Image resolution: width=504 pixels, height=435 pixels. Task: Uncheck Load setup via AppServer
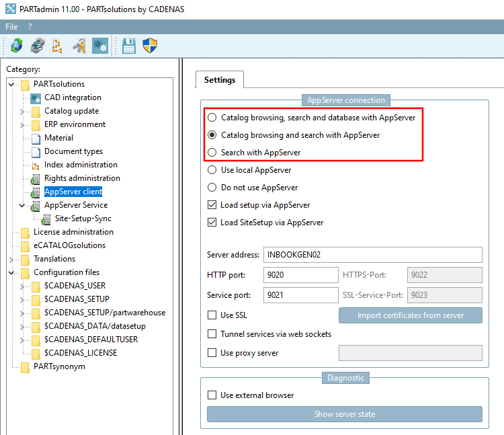point(212,205)
